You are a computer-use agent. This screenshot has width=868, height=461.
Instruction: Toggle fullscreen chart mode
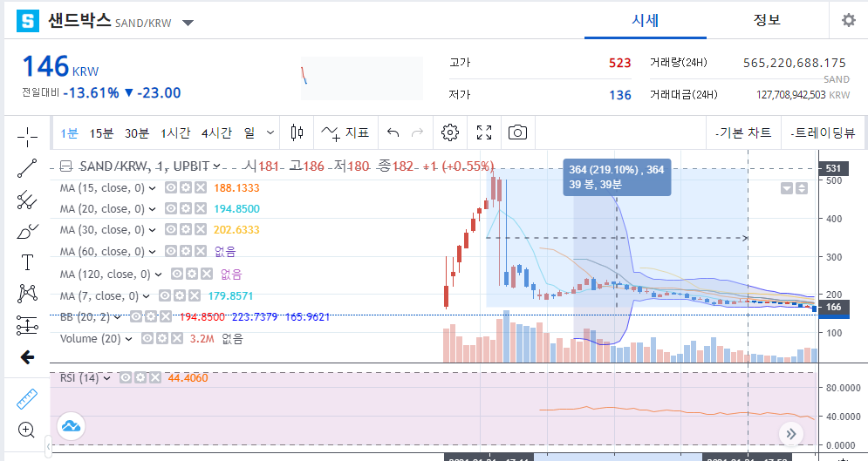484,132
